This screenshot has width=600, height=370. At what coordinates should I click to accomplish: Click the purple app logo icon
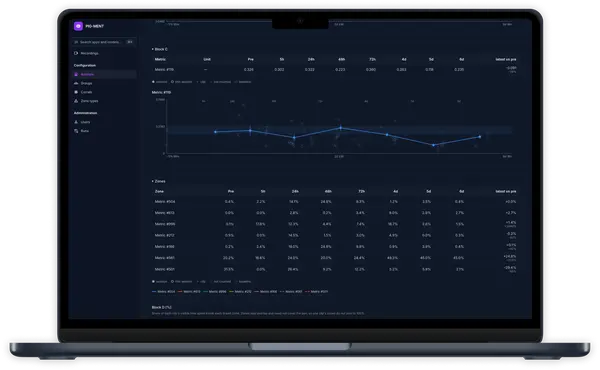pos(78,26)
